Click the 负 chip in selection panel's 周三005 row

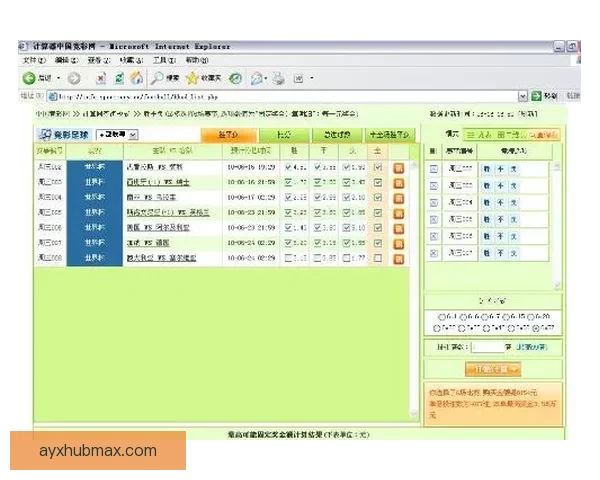(x=514, y=219)
